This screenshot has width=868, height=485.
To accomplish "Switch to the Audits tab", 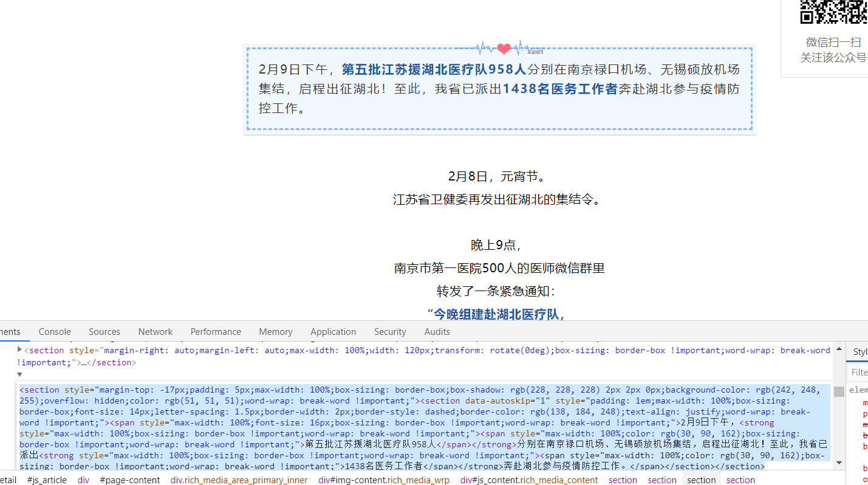I will click(x=437, y=332).
